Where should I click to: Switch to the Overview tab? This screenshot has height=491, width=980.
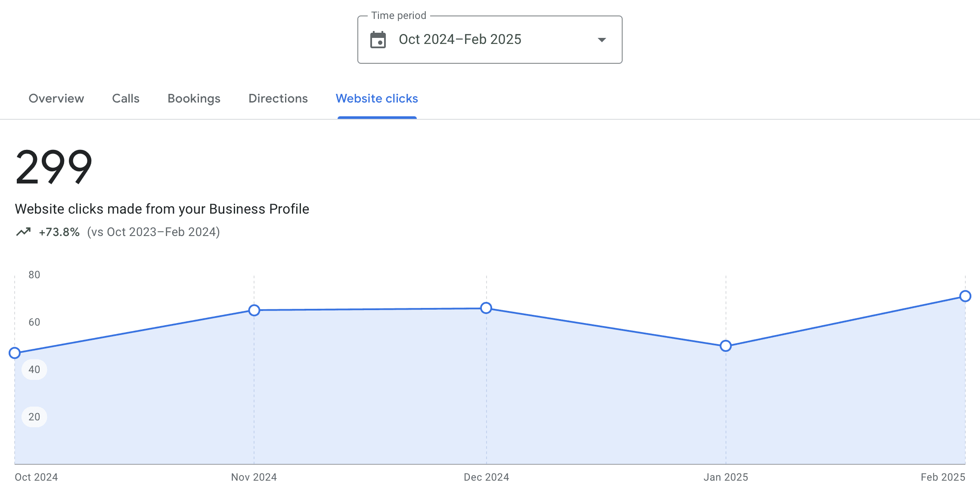(x=56, y=99)
